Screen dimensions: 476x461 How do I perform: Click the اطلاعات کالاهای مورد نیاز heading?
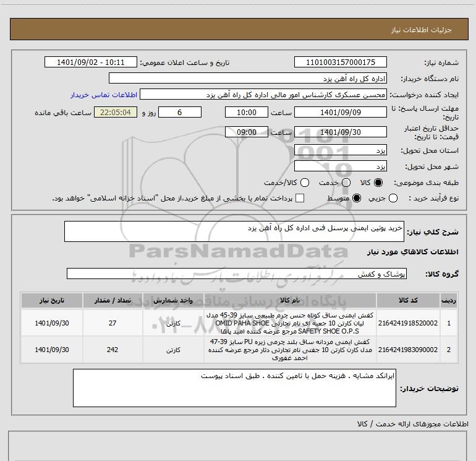click(x=413, y=252)
